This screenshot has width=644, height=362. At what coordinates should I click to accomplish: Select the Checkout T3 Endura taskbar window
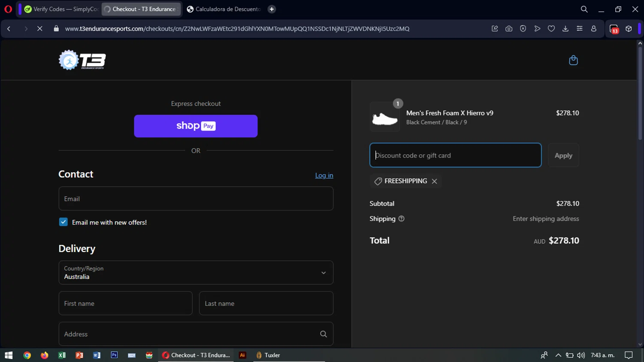point(196,355)
